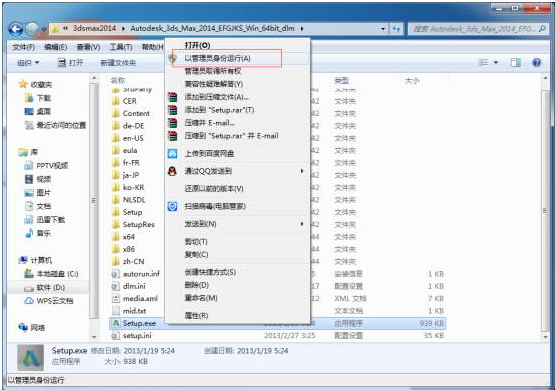555x390 pixels.
Task: Toggle the preview pane icon
Action: click(515, 63)
